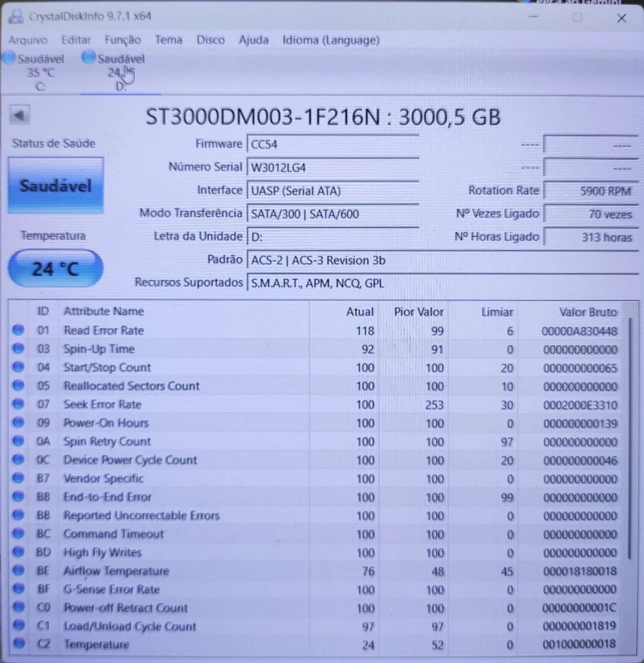Click status icon of Power-On Hours row
This screenshot has height=663, width=644.
click(x=18, y=423)
